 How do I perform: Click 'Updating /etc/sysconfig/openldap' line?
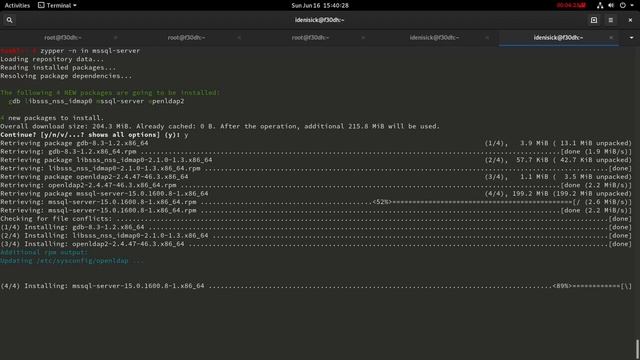pyautogui.click(x=72, y=261)
